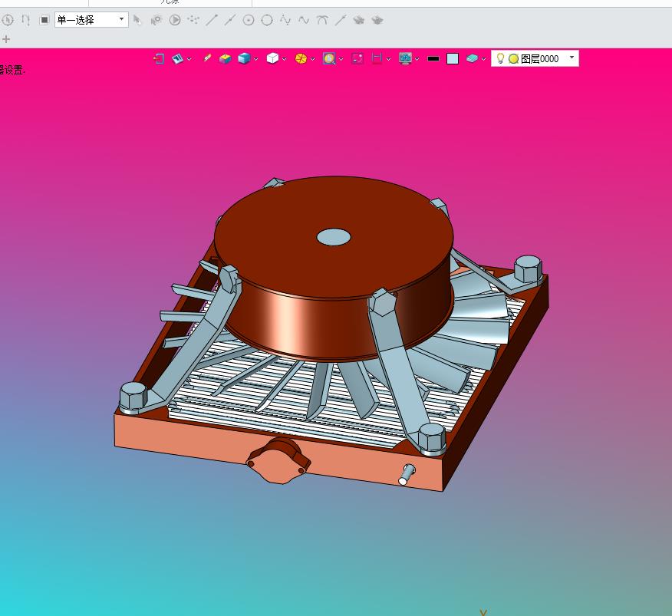This screenshot has height=616, width=672.
Task: Select the oval flange on frame front
Action: tap(278, 462)
